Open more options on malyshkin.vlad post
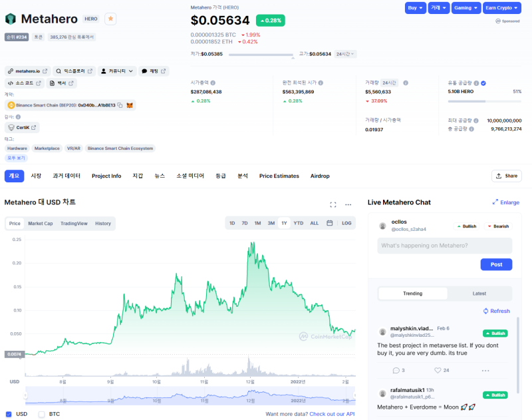Image resolution: width=532 pixels, height=420 pixels. point(485,371)
